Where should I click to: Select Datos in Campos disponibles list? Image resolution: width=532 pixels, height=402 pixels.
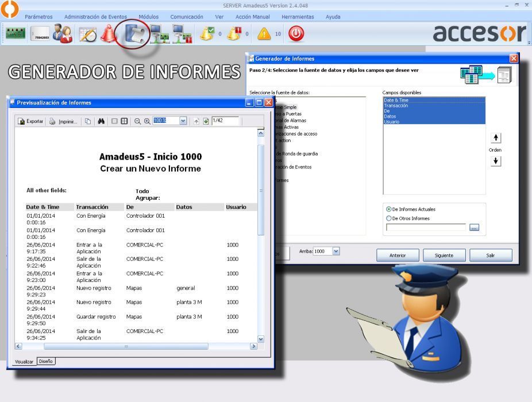434,117
